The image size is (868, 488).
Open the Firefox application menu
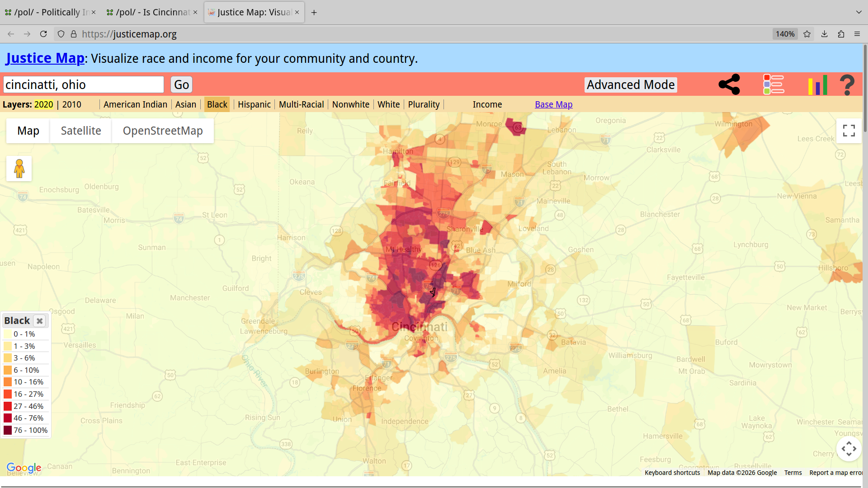click(857, 34)
